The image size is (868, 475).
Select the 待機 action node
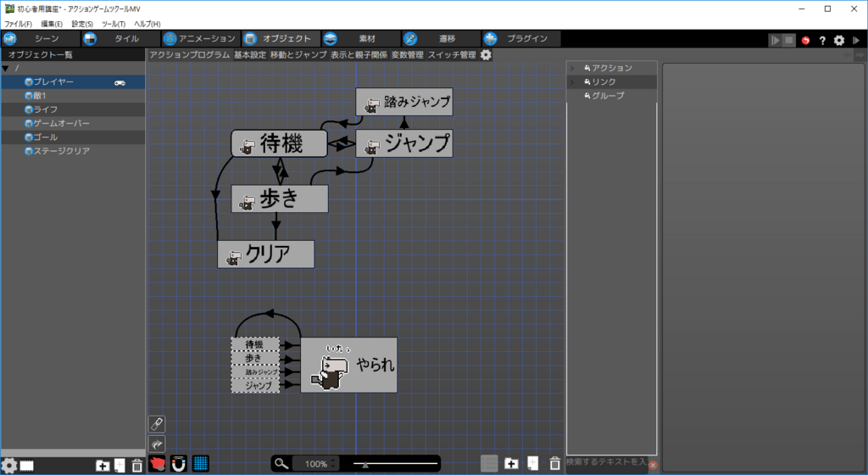(x=279, y=144)
